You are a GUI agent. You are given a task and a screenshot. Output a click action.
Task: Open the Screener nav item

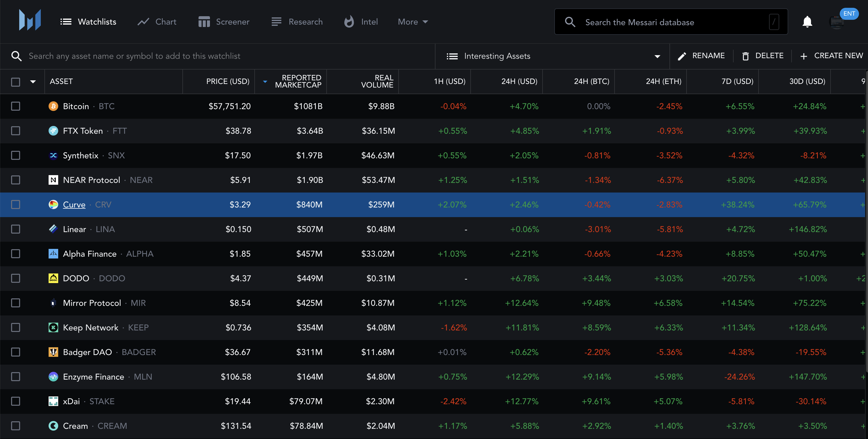coord(224,22)
